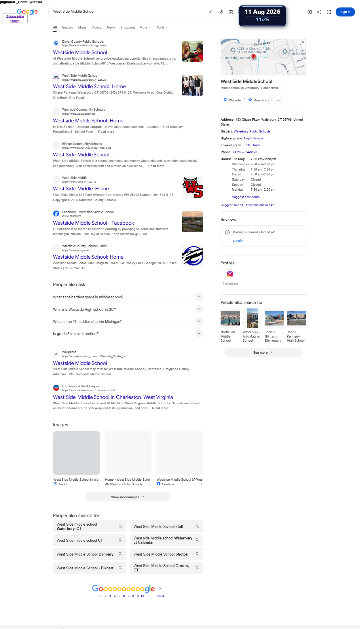The image size is (364, 629).
Task: Click the Google logo
Action: tap(27, 12)
